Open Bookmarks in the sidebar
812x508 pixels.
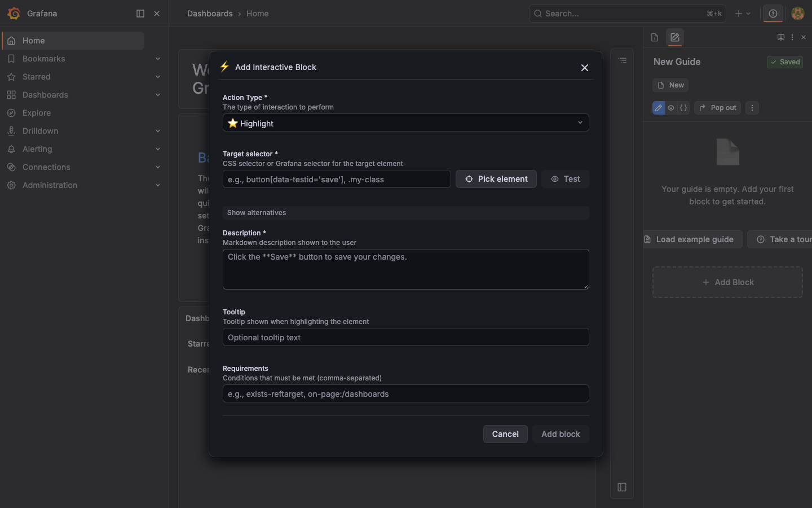tap(43, 59)
